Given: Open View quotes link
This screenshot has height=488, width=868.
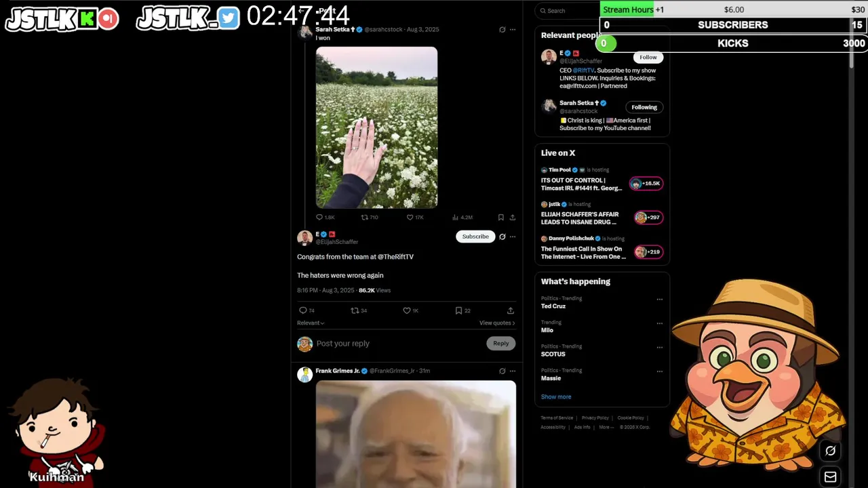Looking at the screenshot, I should point(497,323).
